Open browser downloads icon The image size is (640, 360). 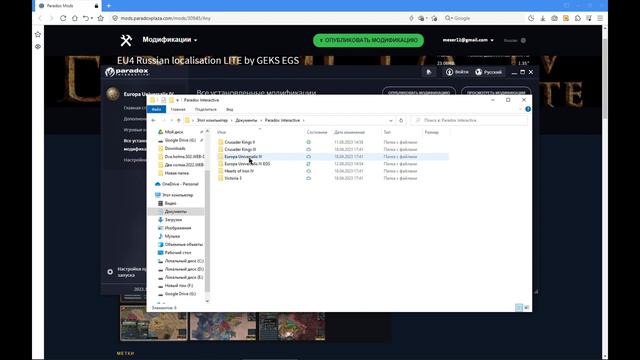coord(543,18)
